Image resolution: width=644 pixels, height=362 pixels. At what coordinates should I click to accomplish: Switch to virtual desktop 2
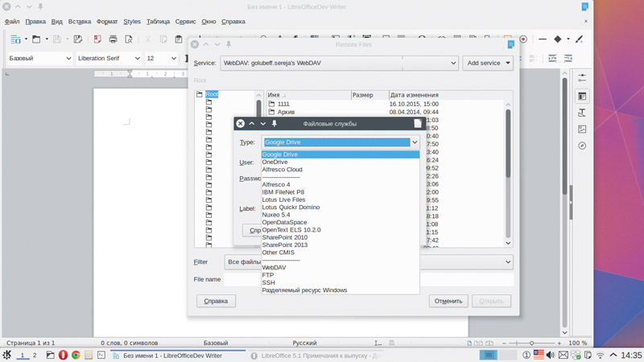tap(35, 356)
